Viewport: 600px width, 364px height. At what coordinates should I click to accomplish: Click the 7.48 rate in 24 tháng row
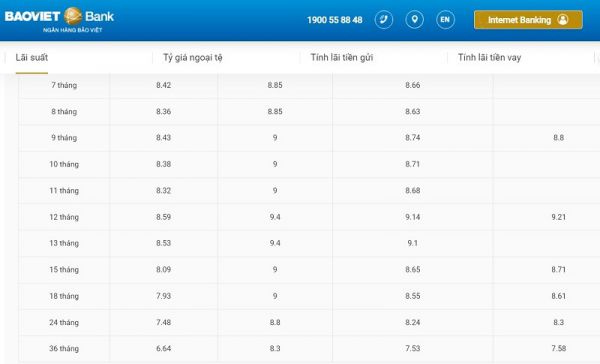click(x=163, y=322)
